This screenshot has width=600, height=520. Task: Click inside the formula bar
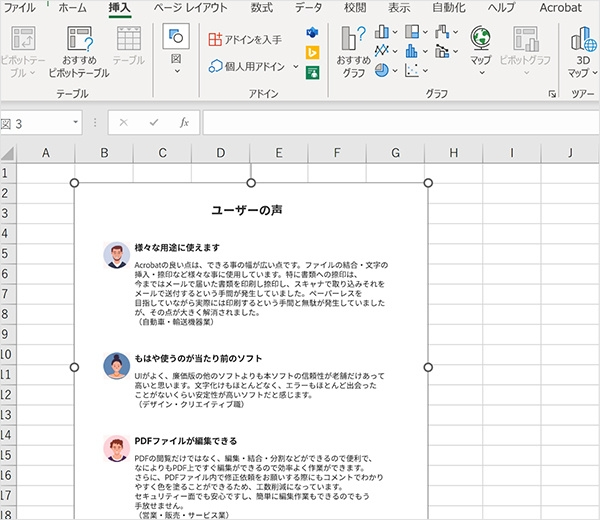[401, 122]
